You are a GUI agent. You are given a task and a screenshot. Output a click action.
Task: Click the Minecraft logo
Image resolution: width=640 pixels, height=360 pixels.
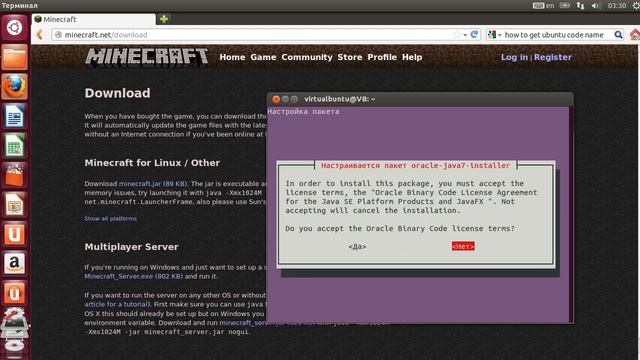(x=147, y=57)
